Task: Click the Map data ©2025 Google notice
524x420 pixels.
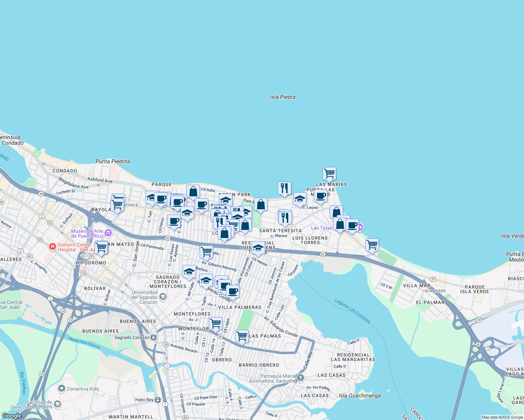Action: [x=502, y=417]
